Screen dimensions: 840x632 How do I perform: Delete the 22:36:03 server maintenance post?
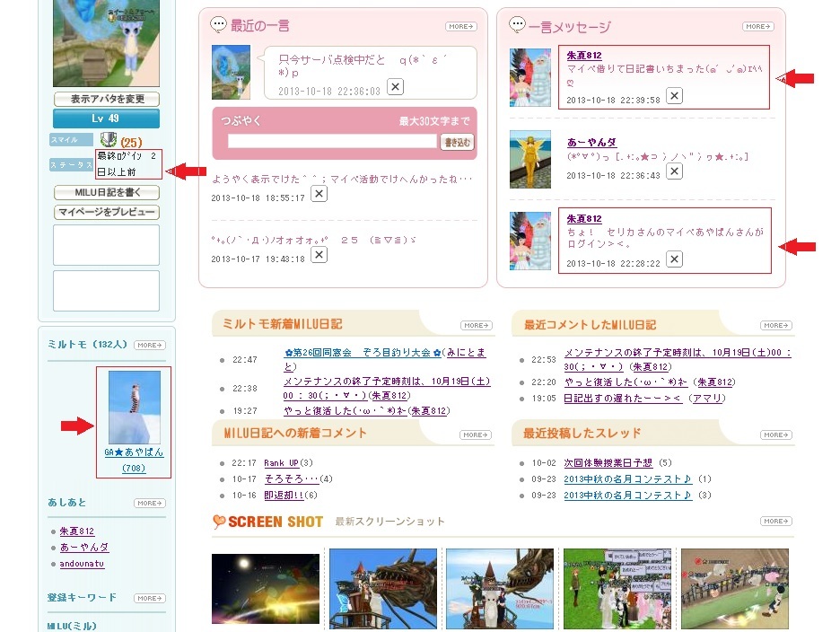point(395,87)
